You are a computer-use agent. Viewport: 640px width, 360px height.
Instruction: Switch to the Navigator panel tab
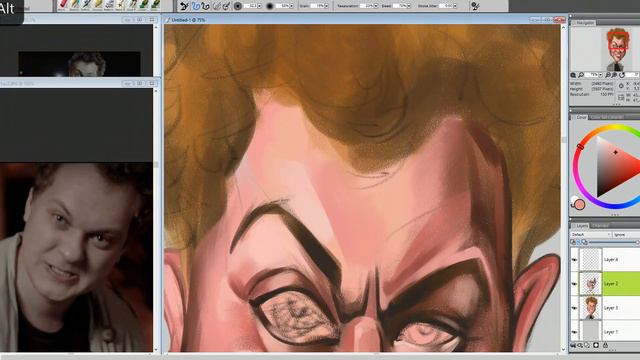point(583,23)
